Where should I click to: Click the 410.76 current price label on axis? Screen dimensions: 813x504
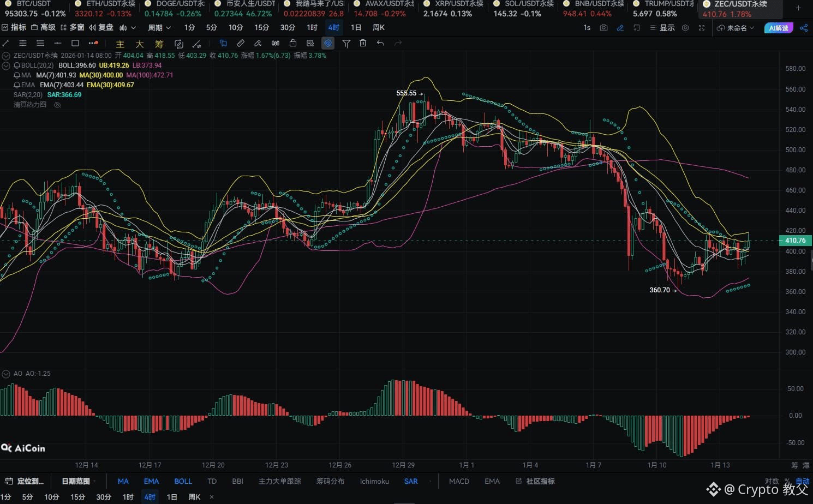(x=795, y=241)
